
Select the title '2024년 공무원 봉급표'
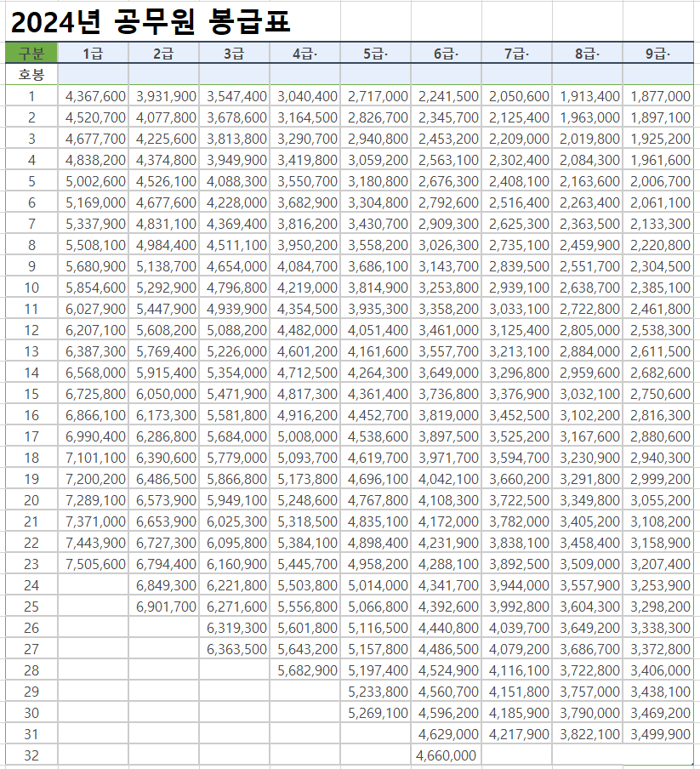click(x=151, y=22)
